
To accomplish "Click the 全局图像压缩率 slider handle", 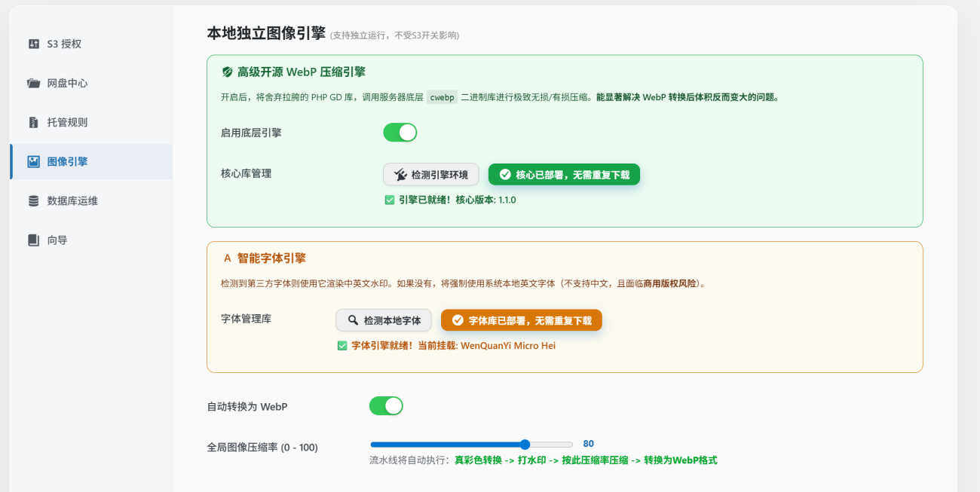I will 525,445.
